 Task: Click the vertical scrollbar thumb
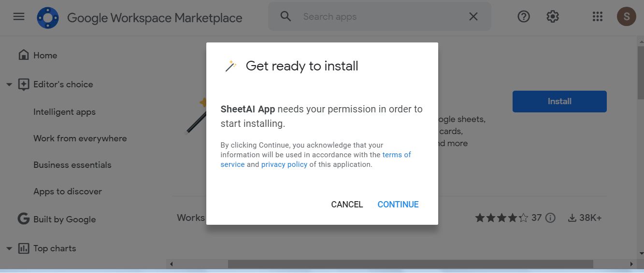(x=641, y=72)
